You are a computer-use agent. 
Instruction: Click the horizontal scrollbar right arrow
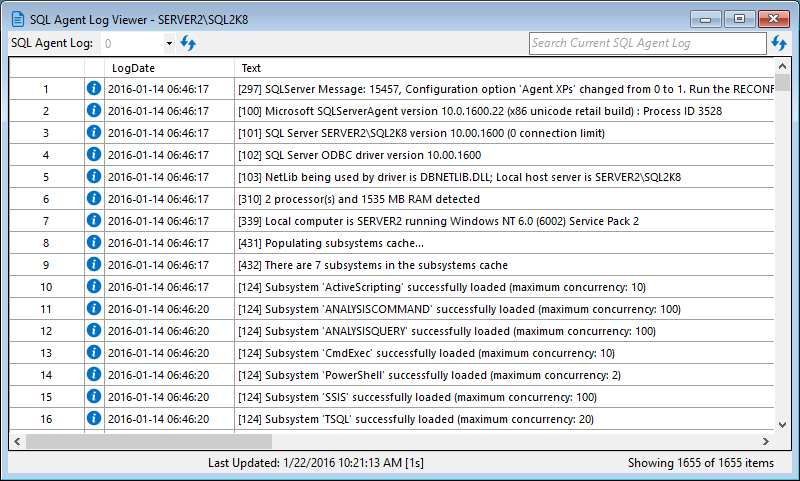tap(766, 441)
